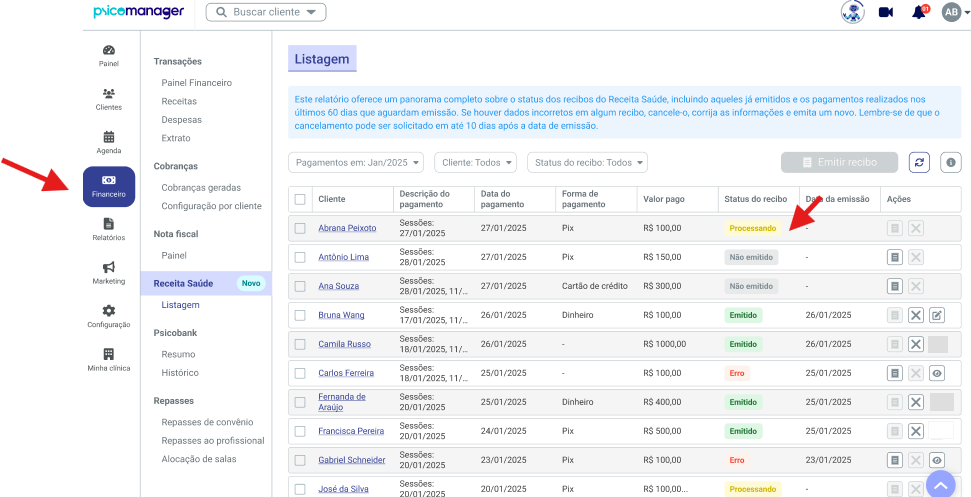
Task: Open Configuração por cliente menu item
Action: coord(211,206)
